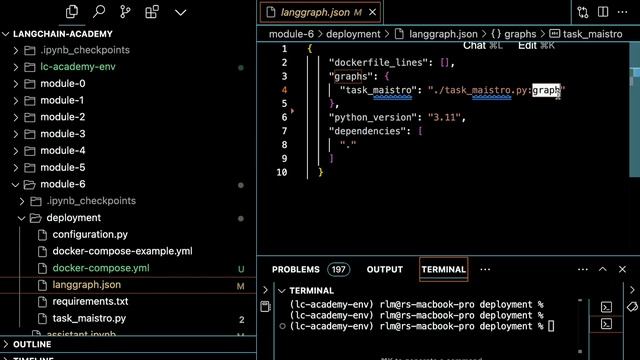Image resolution: width=640 pixels, height=360 pixels.
Task: Click the "dependencies" key in editor
Action: (x=367, y=131)
